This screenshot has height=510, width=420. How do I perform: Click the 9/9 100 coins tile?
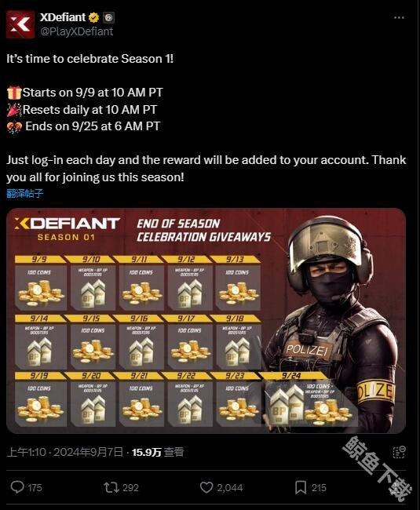pos(41,283)
